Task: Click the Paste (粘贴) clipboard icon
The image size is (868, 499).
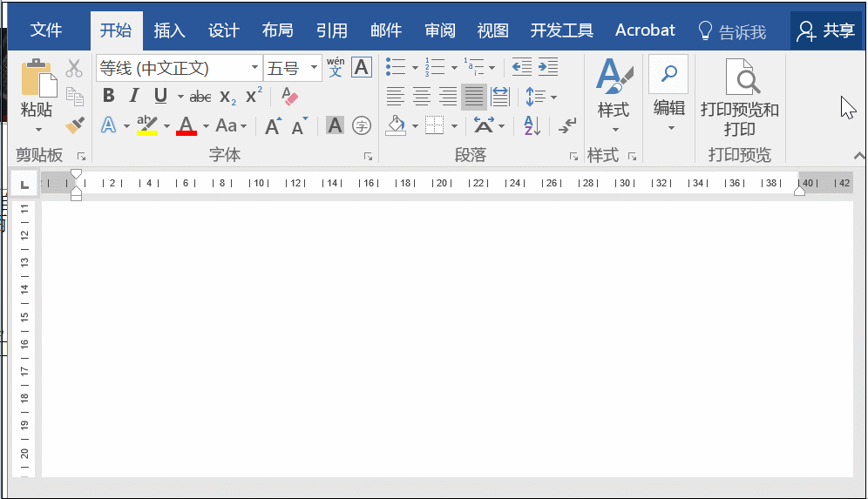Action: pyautogui.click(x=38, y=78)
